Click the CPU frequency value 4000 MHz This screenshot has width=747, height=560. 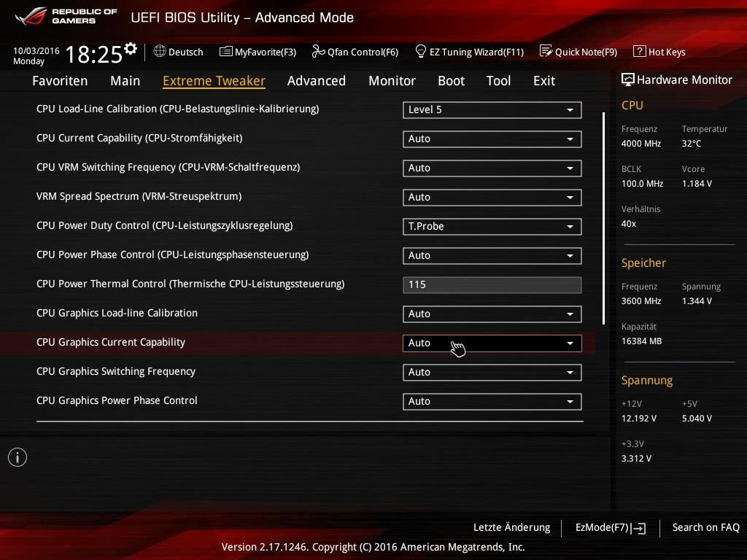[x=640, y=144]
